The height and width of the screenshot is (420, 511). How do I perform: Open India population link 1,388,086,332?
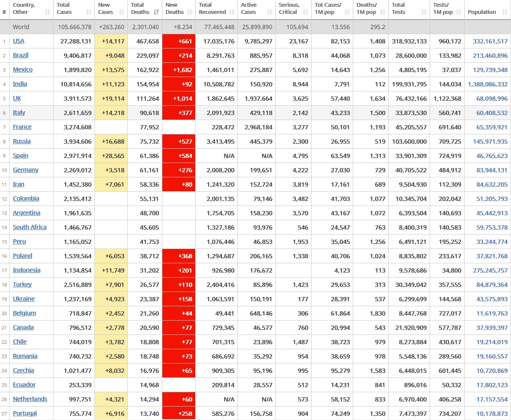point(488,84)
